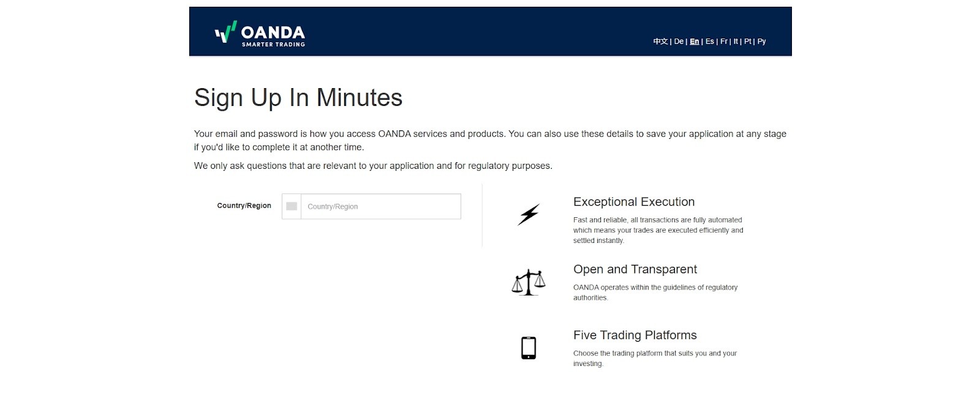
Task: Open the Country/Region combo box
Action: pos(371,206)
